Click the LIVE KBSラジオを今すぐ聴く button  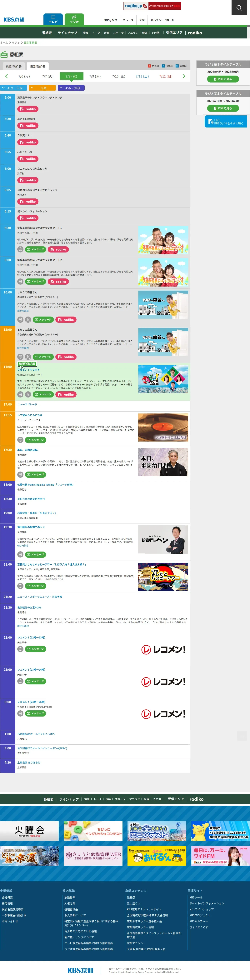[x=226, y=122]
